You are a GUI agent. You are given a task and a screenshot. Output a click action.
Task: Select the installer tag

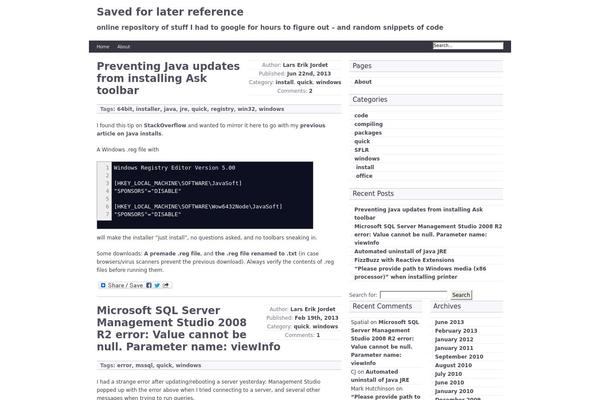coord(148,109)
